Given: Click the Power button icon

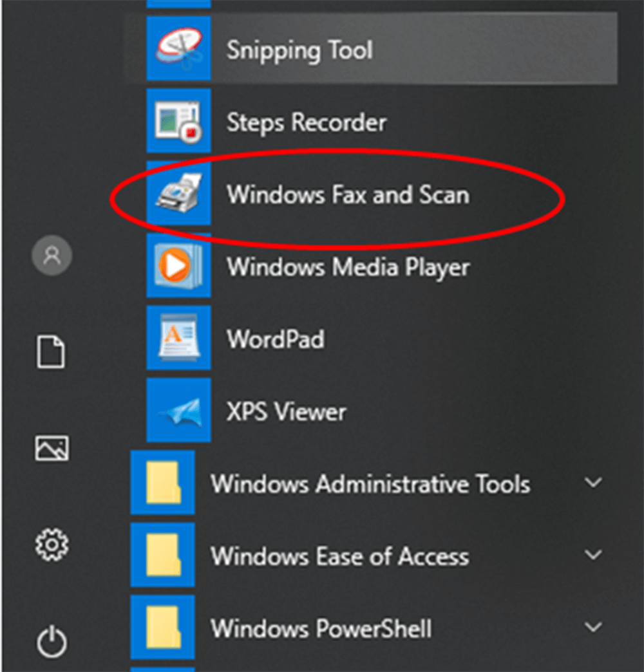Looking at the screenshot, I should tap(52, 641).
